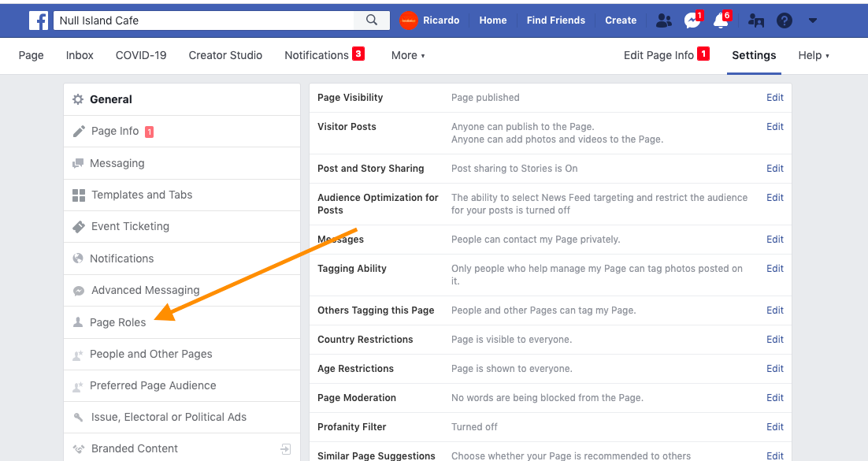This screenshot has height=461, width=868.
Task: Expand the Help dropdown menu
Action: [814, 55]
